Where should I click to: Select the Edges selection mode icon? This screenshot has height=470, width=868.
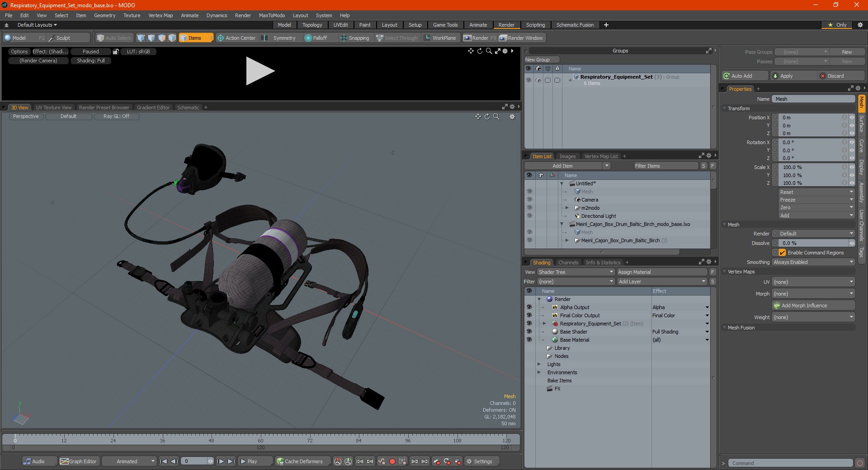(151, 38)
